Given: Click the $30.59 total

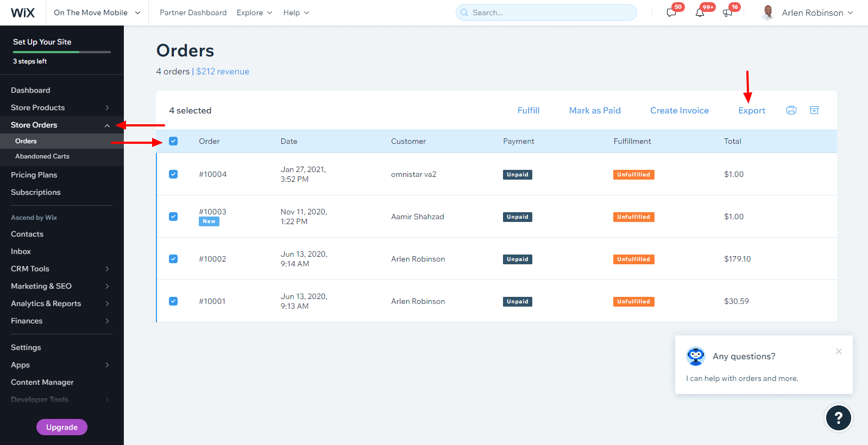Looking at the screenshot, I should [737, 301].
